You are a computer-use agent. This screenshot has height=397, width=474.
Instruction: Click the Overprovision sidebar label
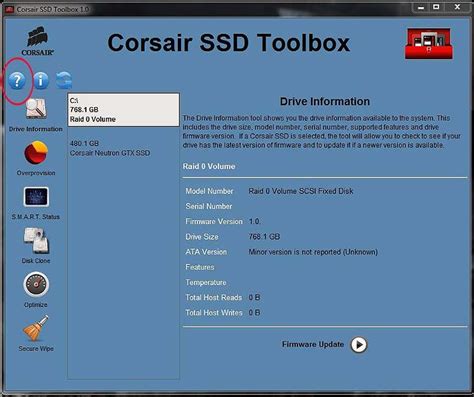pos(36,173)
